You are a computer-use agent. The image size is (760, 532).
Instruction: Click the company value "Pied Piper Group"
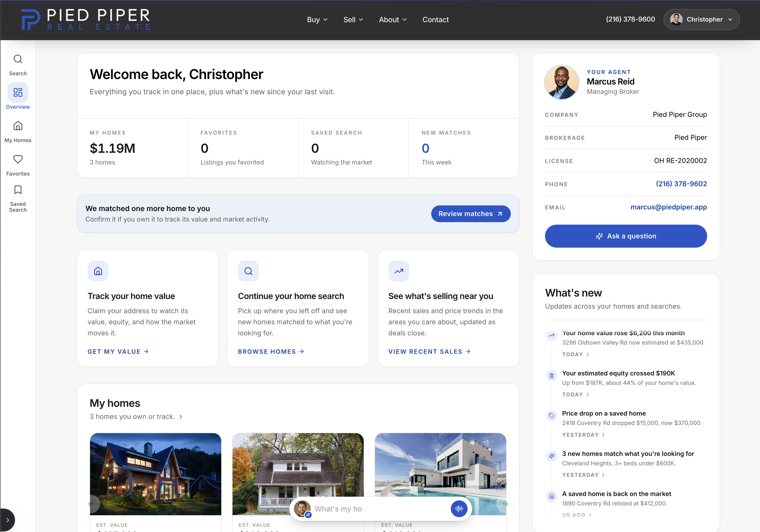pyautogui.click(x=679, y=115)
